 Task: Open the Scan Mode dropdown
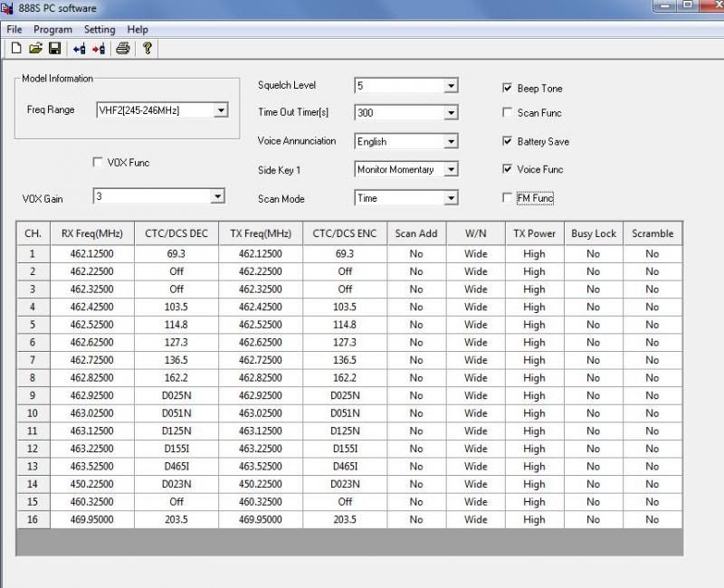[x=451, y=198]
